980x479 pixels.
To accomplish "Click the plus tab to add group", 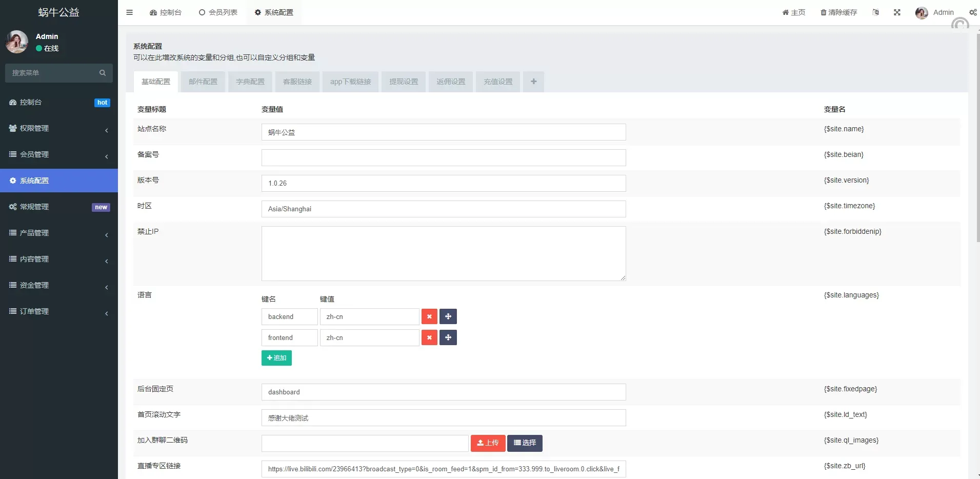I will point(533,82).
